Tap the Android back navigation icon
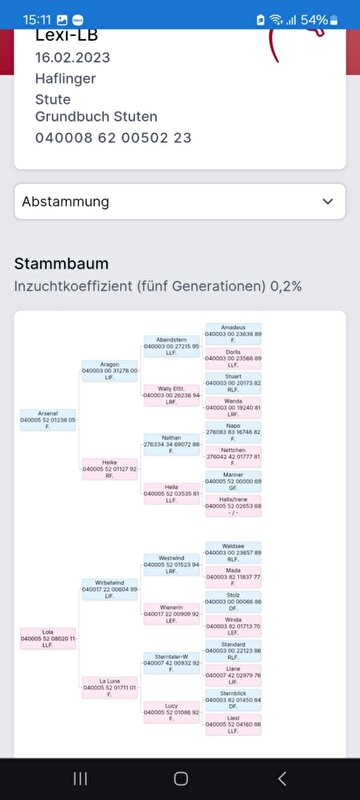This screenshot has width=360, height=800. point(282,778)
